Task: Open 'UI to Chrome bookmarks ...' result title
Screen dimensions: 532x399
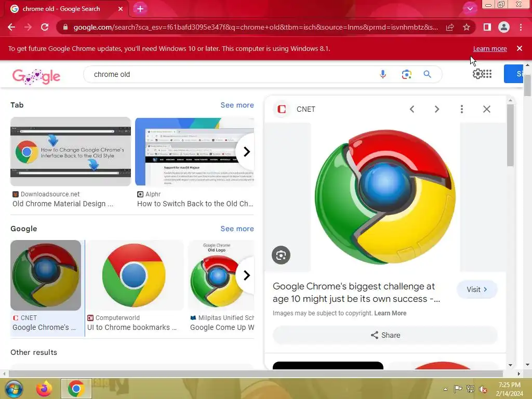Action: tap(132, 327)
